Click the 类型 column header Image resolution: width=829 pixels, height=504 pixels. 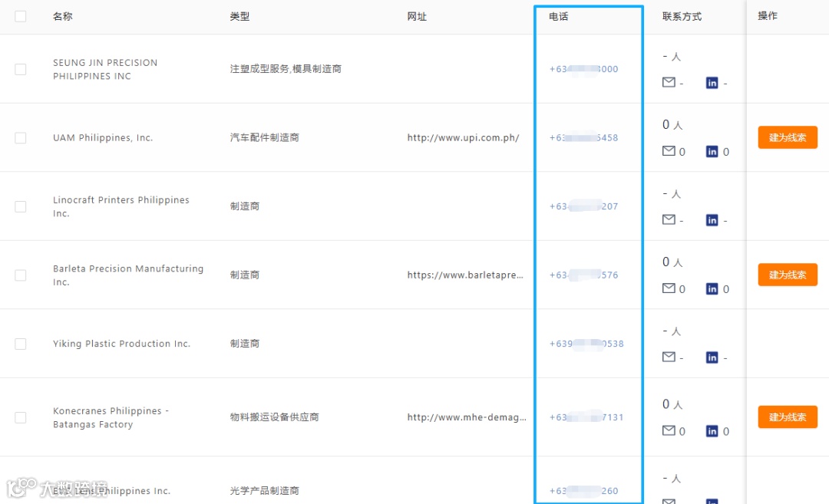pyautogui.click(x=239, y=16)
